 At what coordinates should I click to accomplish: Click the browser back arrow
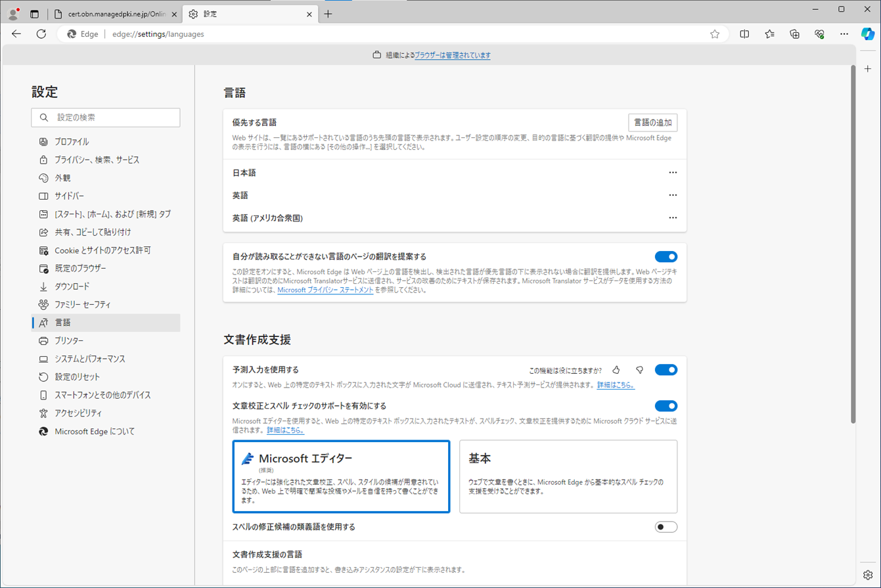[16, 34]
